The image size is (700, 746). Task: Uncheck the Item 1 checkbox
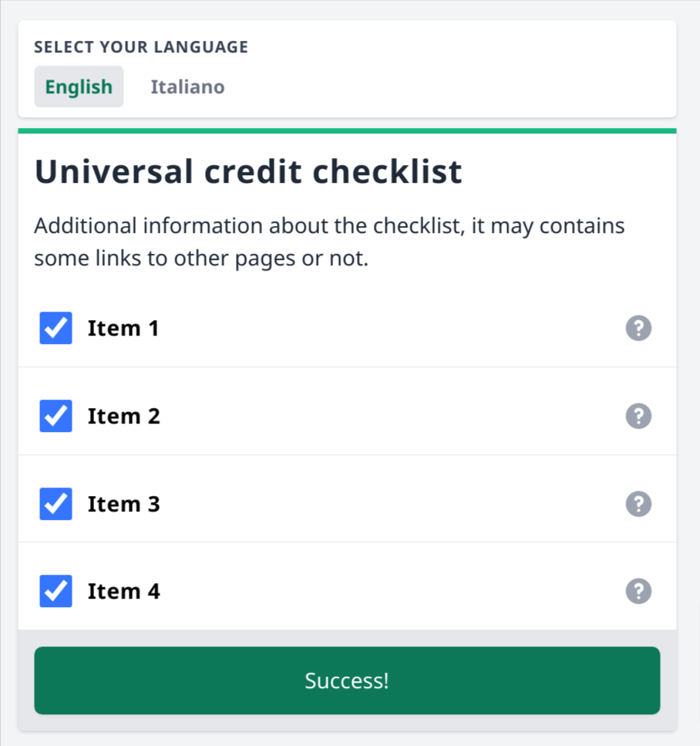[55, 328]
